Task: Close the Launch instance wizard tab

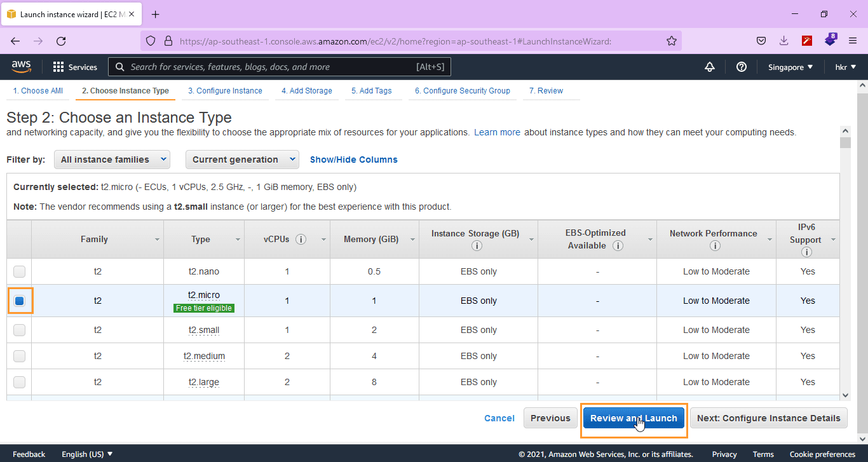Action: click(x=132, y=14)
